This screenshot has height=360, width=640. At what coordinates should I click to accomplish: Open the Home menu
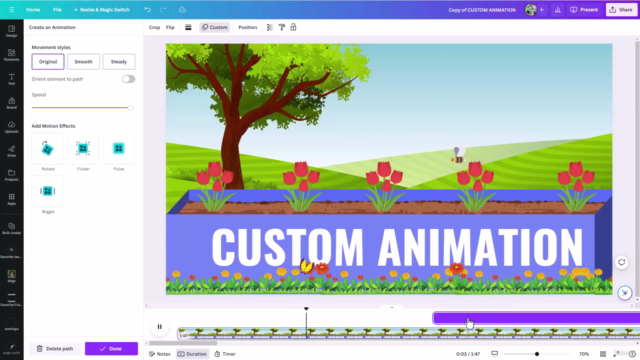coord(33,9)
